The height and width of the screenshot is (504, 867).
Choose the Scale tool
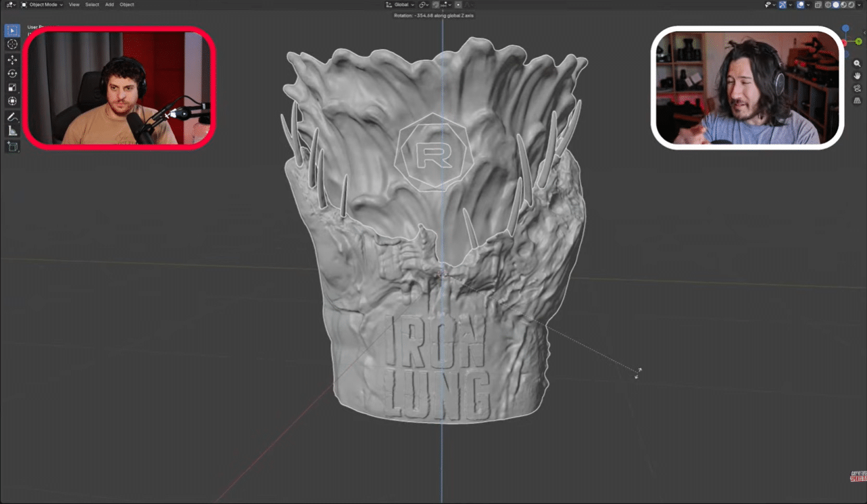[12, 87]
